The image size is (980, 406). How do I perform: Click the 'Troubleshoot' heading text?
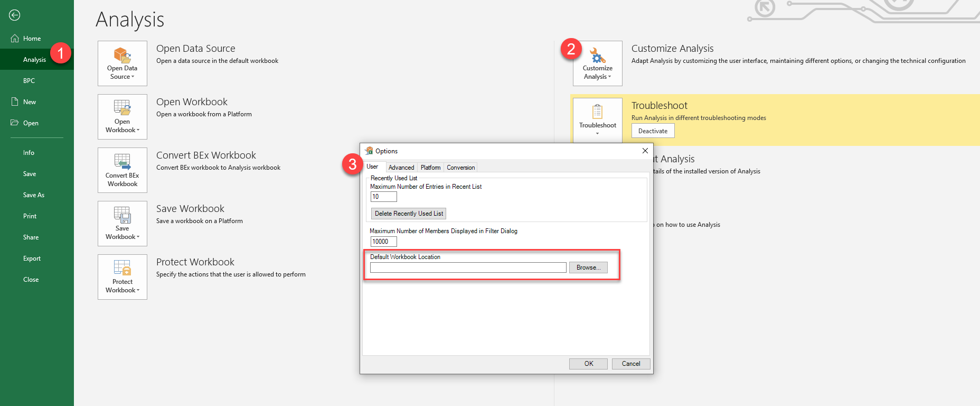[x=659, y=106]
